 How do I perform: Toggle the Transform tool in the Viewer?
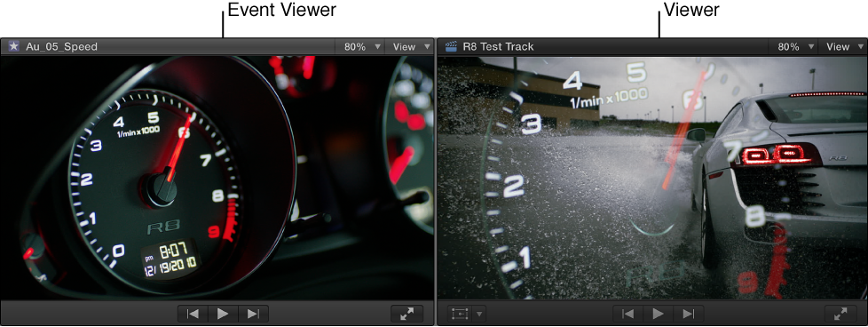[x=460, y=314]
